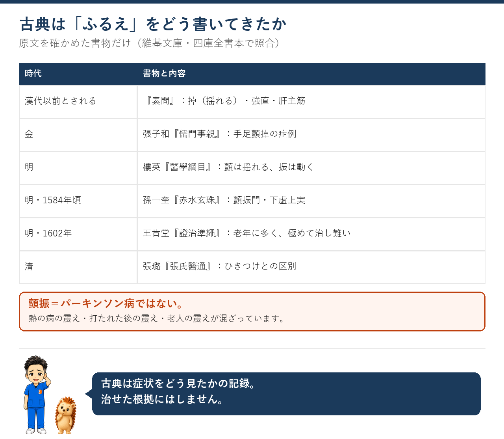Select the 清 era cell
This screenshot has width=504, height=439.
78,267
